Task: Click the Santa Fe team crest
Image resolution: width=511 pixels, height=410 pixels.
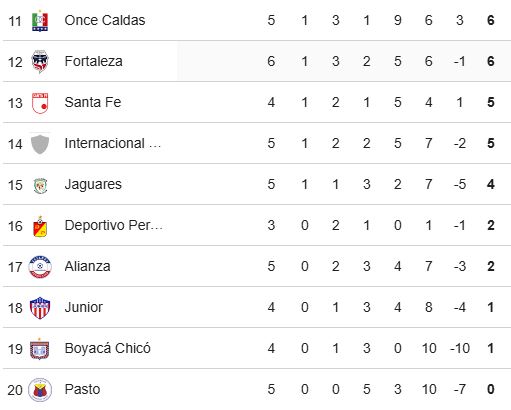Action: point(40,103)
